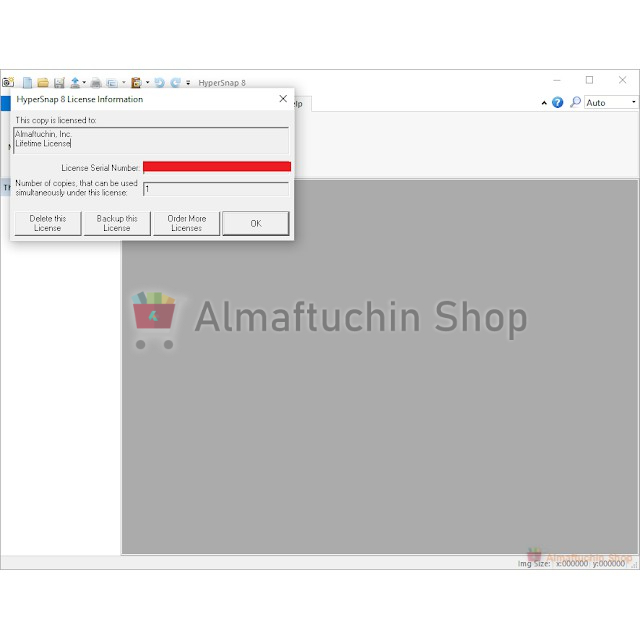
Task: Save with the floppy disk icon
Action: (59, 83)
